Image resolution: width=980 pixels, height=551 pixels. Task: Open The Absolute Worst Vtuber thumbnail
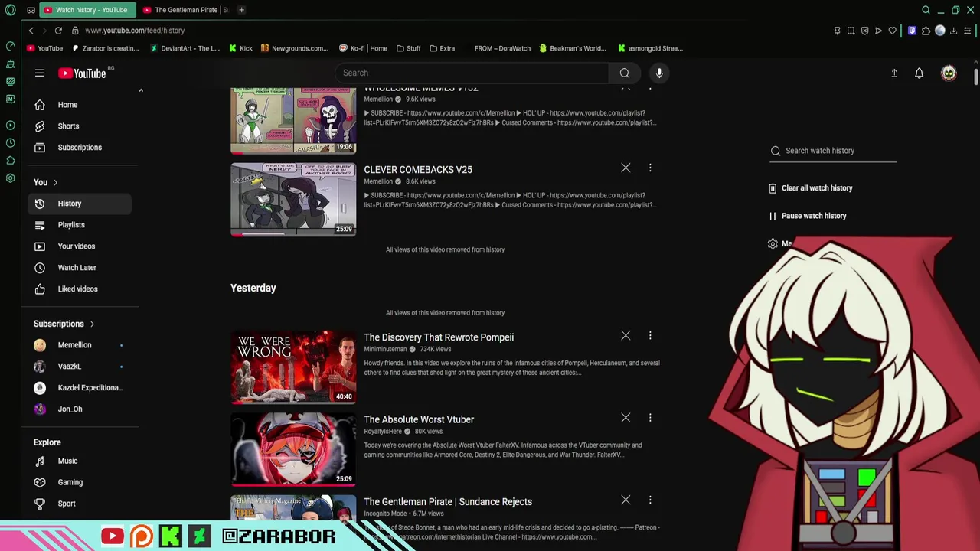(x=293, y=449)
